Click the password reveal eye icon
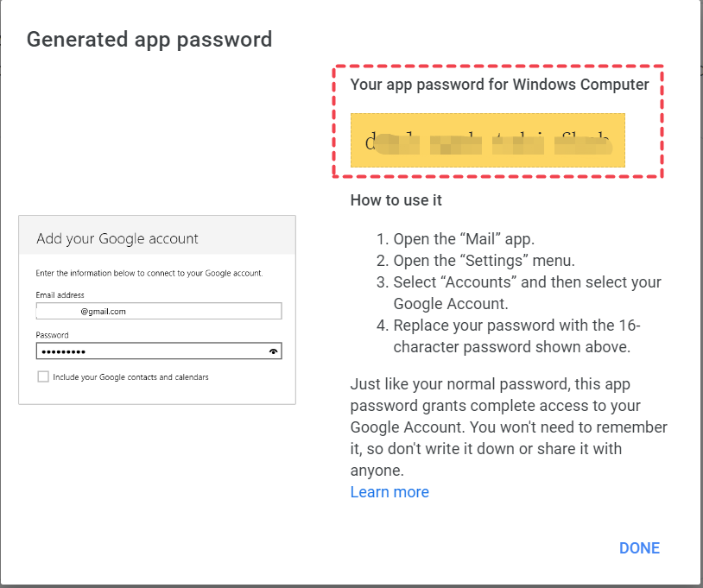 coord(274,351)
